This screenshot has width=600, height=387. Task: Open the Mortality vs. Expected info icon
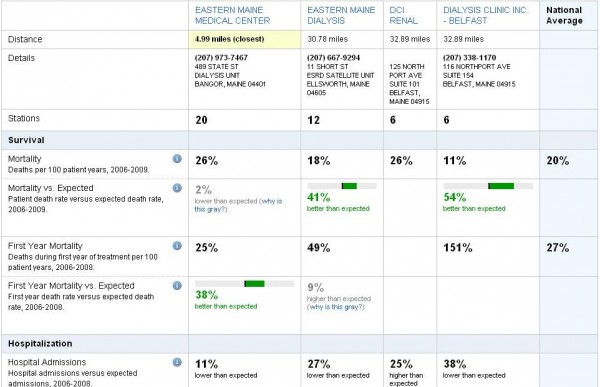pos(177,188)
